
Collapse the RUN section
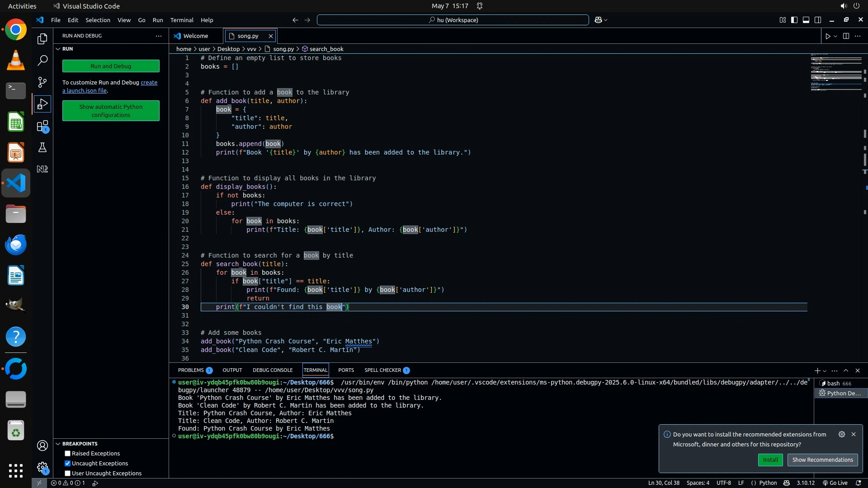click(58, 49)
